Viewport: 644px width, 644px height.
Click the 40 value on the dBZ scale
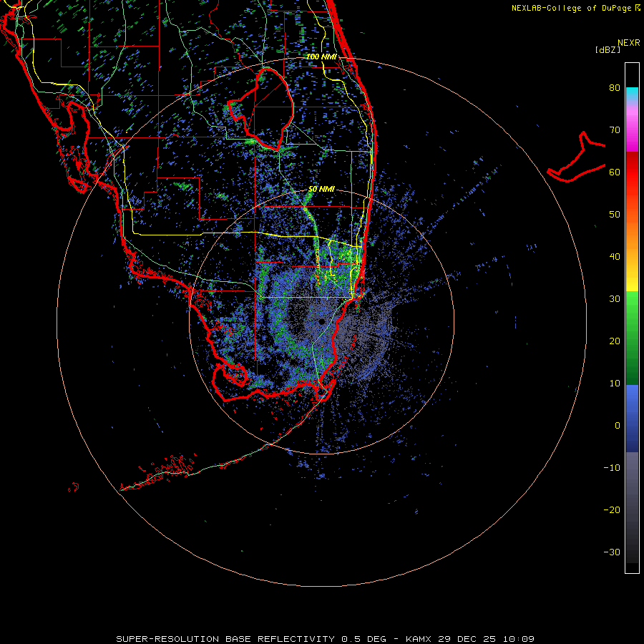615,257
